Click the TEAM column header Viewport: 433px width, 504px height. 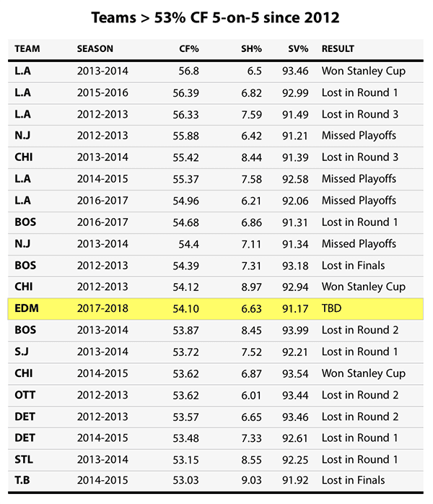click(x=27, y=49)
